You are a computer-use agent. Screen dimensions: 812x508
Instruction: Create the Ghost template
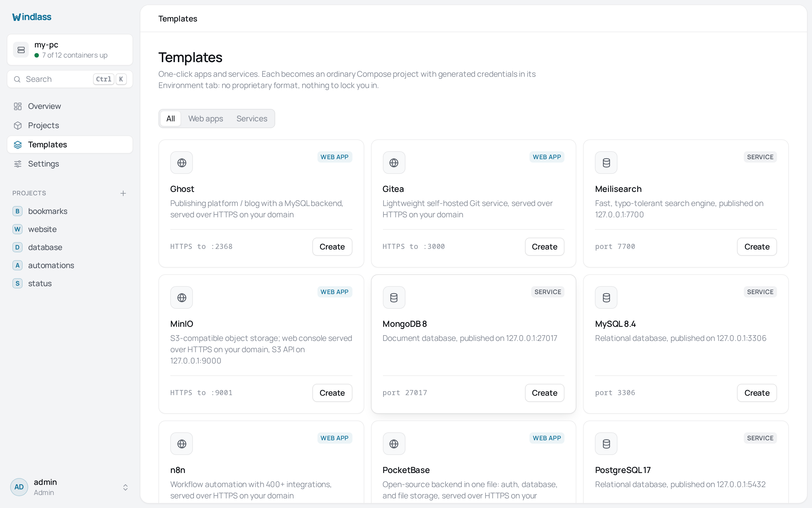332,247
